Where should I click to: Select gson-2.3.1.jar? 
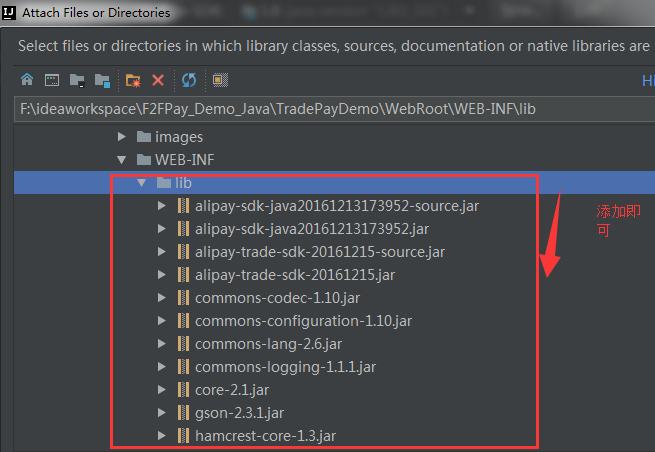tap(239, 413)
